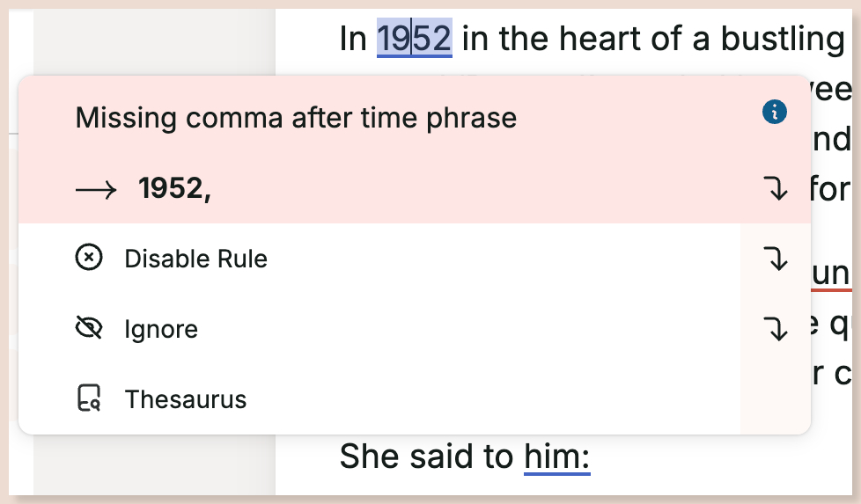The image size is (861, 504).
Task: Click the "Missing comma after time phrase" heading
Action: tap(296, 118)
